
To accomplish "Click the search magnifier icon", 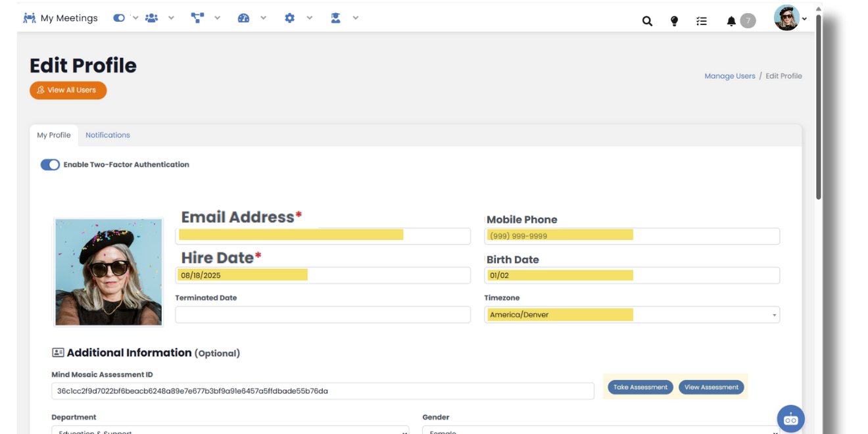I will pos(647,21).
